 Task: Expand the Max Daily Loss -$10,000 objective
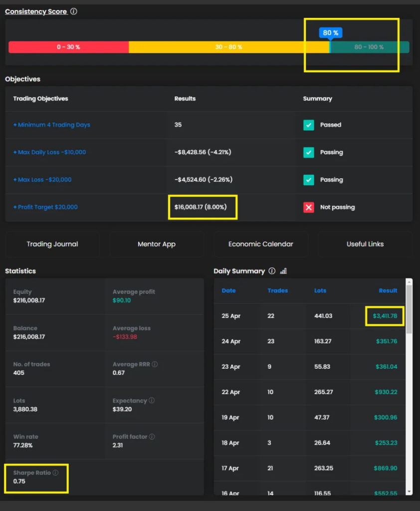point(49,152)
